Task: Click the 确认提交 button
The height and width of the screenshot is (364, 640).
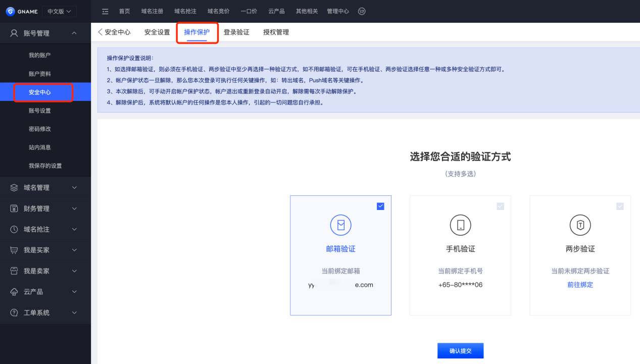Action: pos(460,351)
